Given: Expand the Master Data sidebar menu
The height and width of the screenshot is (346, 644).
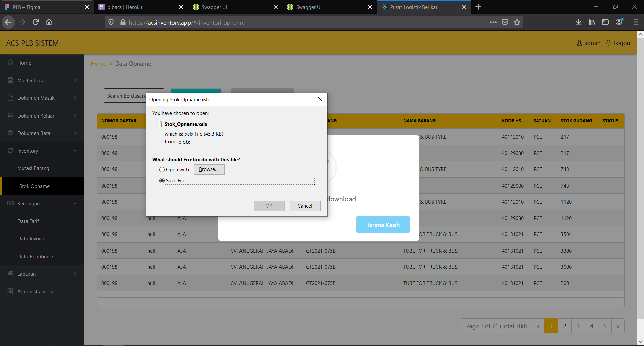Looking at the screenshot, I should pos(42,80).
